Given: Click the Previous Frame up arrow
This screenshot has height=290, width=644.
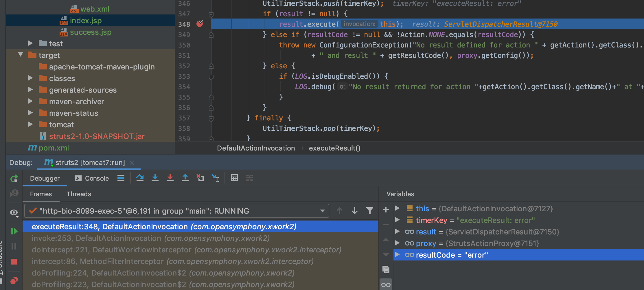Looking at the screenshot, I should [x=340, y=211].
